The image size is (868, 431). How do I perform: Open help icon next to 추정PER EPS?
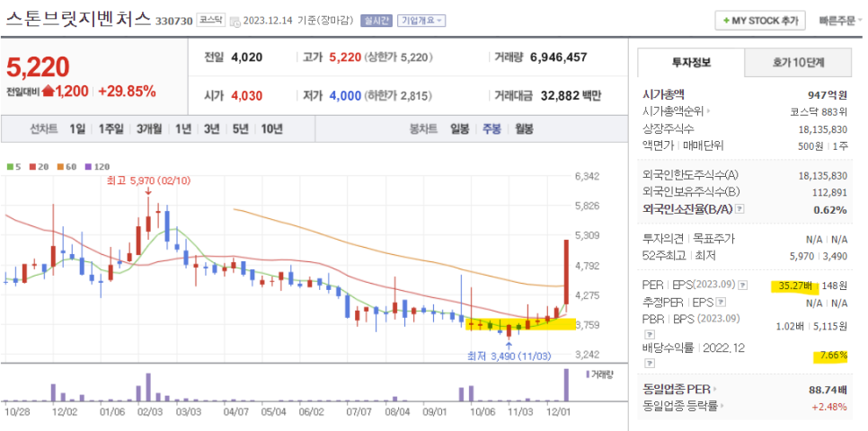pos(720,303)
